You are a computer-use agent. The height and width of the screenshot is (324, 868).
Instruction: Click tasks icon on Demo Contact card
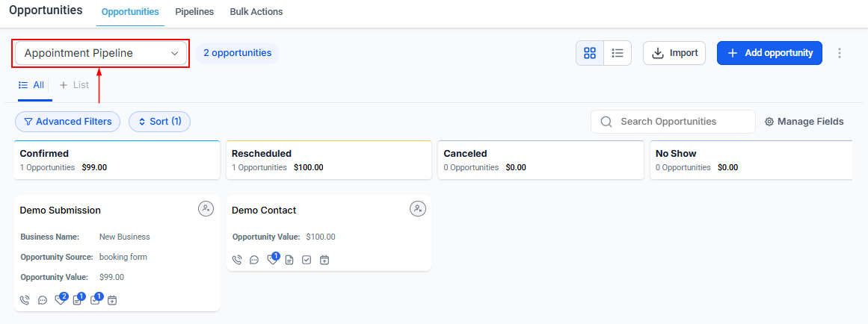click(306, 260)
